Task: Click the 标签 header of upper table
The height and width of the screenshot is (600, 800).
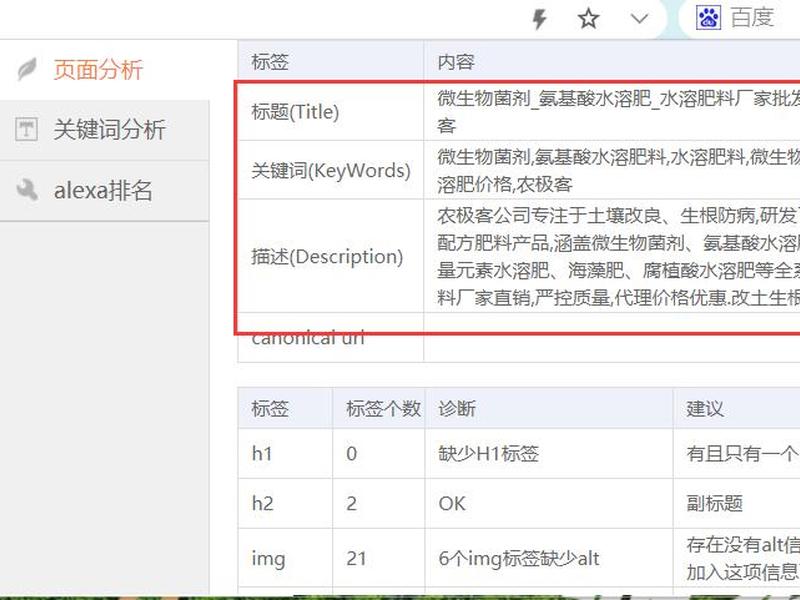Action: (x=270, y=62)
